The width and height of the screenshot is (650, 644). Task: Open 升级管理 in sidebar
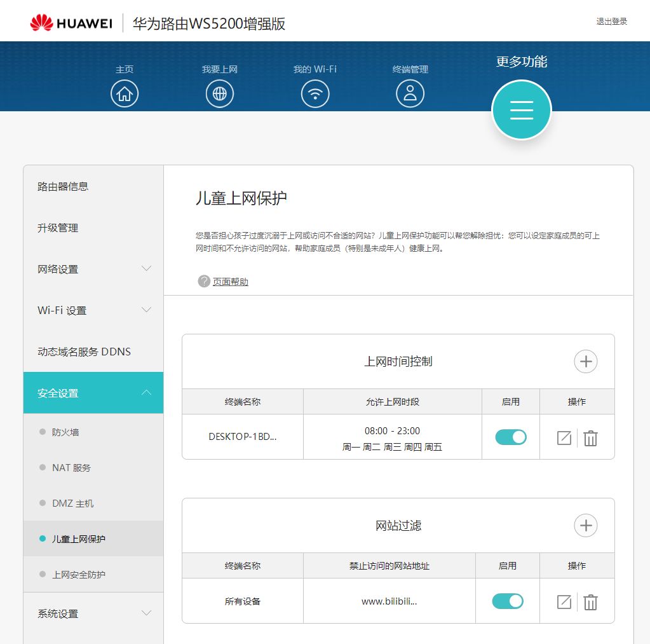[x=93, y=228]
